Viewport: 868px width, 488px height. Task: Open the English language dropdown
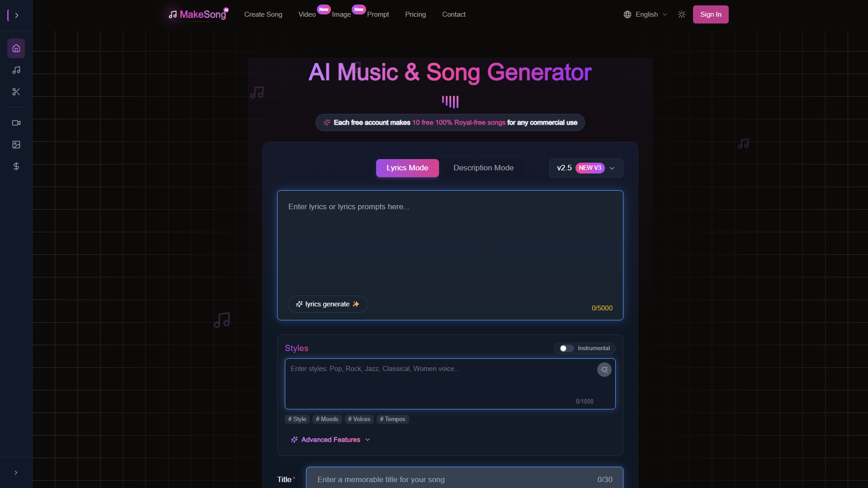[x=646, y=14]
